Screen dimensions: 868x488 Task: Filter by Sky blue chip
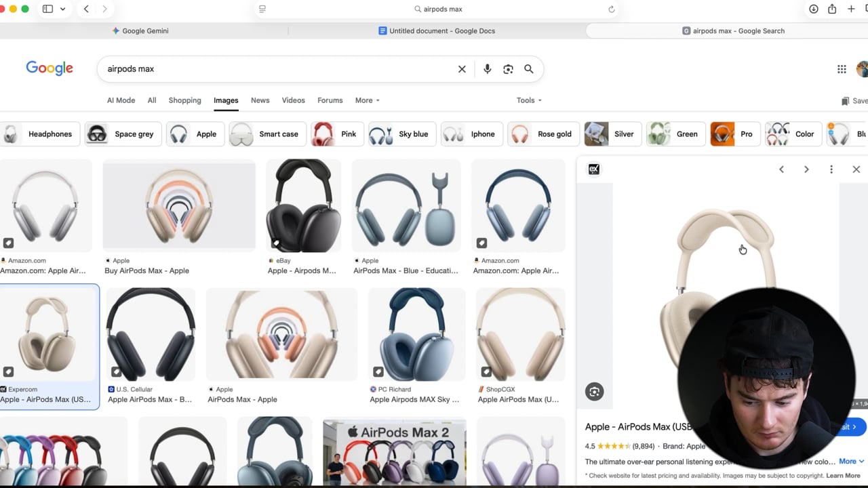pyautogui.click(x=402, y=134)
